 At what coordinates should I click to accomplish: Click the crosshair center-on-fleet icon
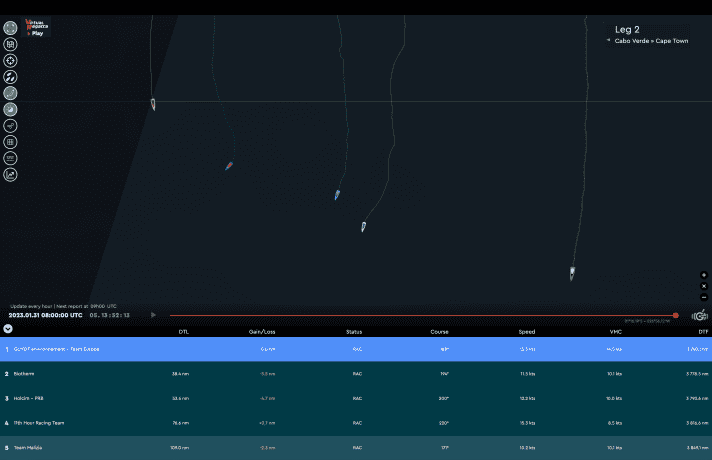tap(10, 60)
